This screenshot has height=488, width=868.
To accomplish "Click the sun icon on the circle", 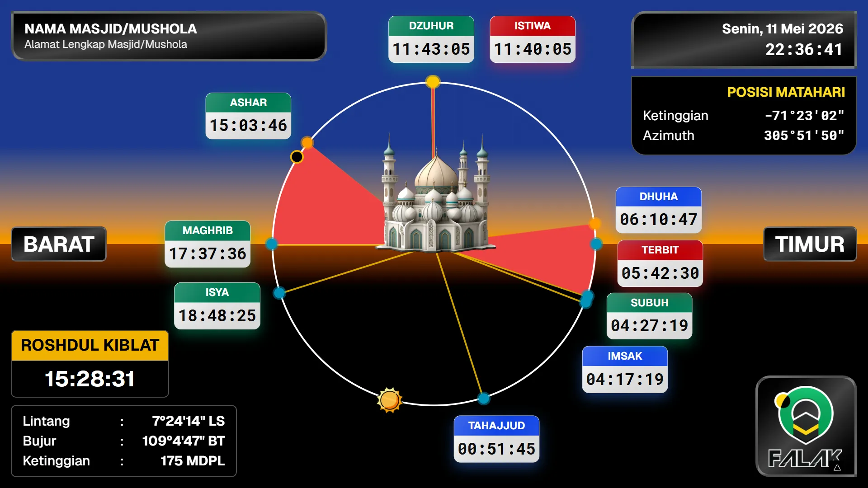I will (389, 400).
